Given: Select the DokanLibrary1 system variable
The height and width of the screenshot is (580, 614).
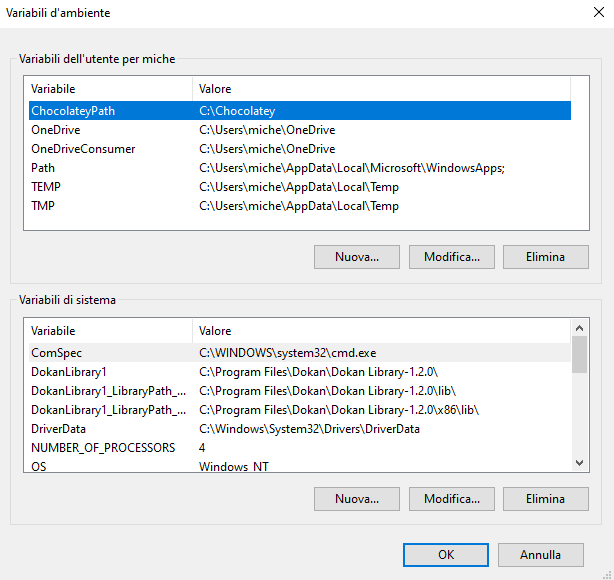Looking at the screenshot, I should (300, 372).
